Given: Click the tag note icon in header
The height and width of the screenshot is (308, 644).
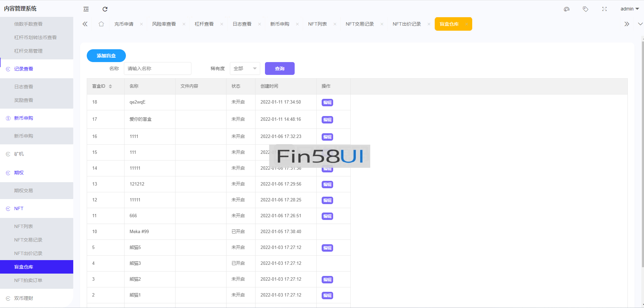Looking at the screenshot, I should point(586,9).
